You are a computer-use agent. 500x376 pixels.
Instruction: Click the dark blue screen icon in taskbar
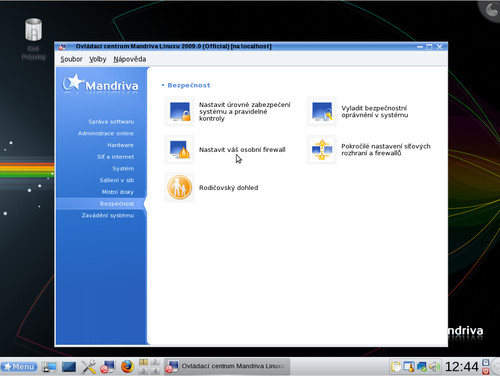69,367
